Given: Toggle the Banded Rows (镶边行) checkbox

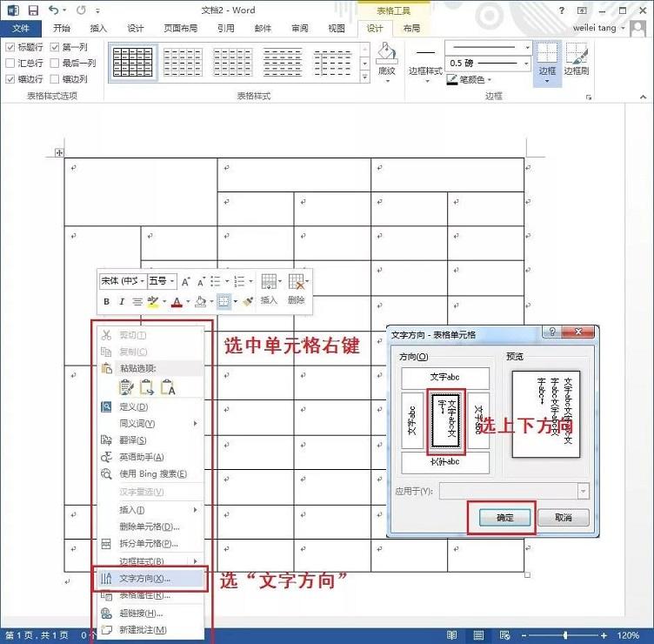Looking at the screenshot, I should coord(10,79).
